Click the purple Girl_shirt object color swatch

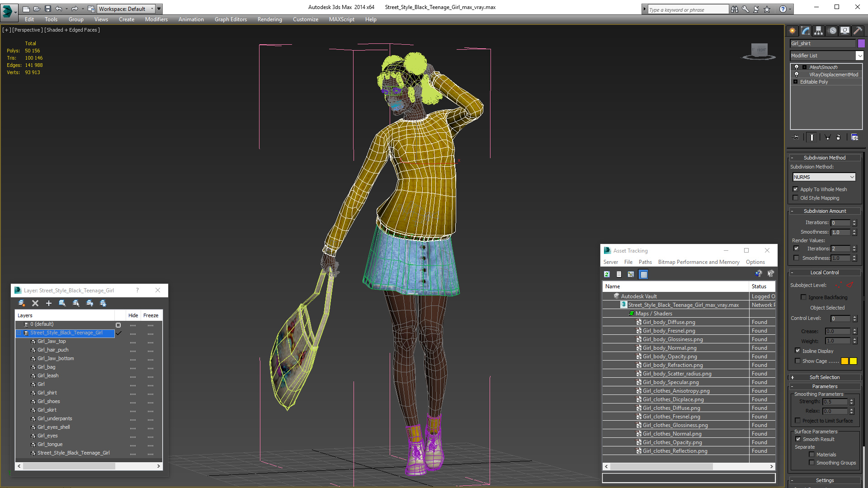coord(861,43)
